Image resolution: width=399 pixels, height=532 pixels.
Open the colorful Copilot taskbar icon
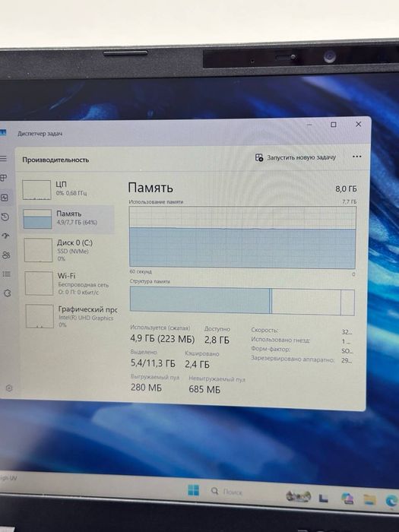347,499
